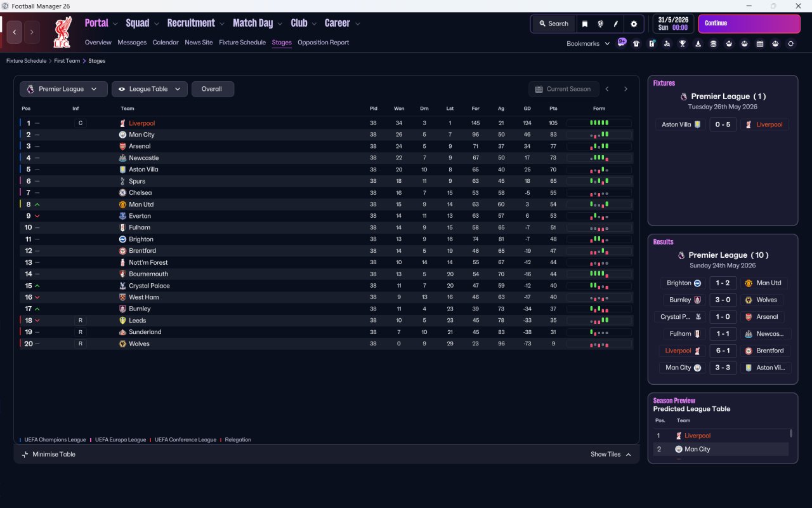Click the Form bar for Liverpool

pyautogui.click(x=599, y=123)
